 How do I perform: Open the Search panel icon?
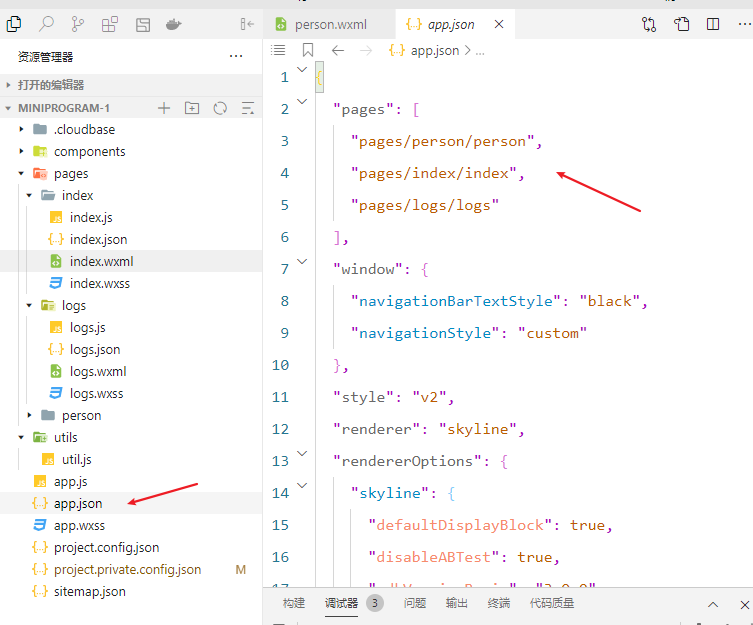(46, 24)
